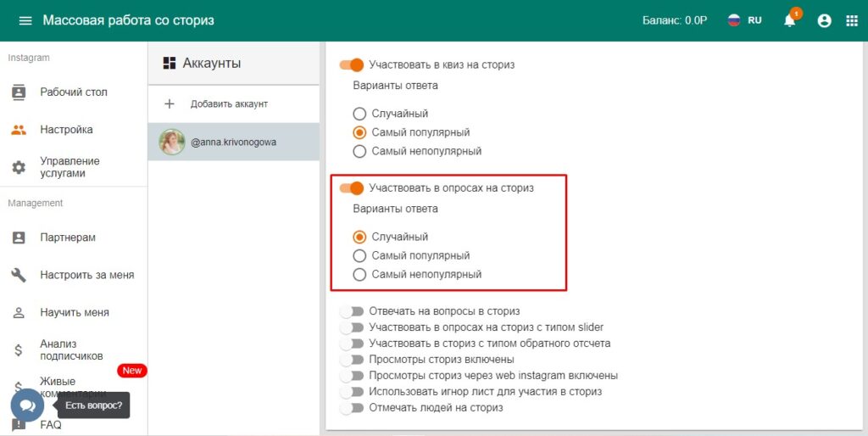Switch language via RU label
This screenshot has height=436, width=868.
[754, 20]
